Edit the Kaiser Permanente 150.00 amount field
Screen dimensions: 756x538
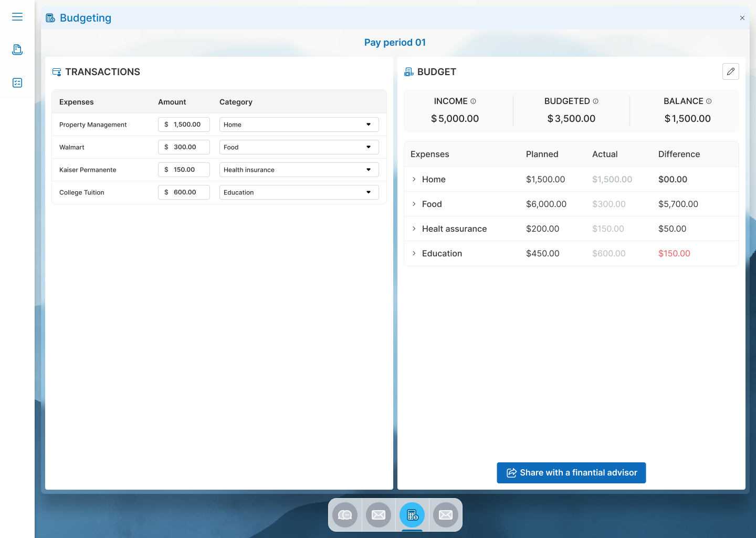[184, 170]
